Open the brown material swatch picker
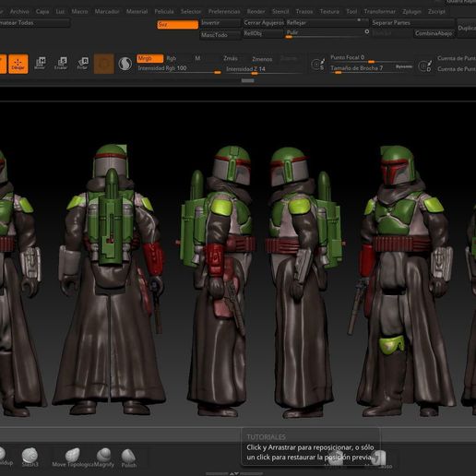The image size is (476, 476). pos(104,64)
